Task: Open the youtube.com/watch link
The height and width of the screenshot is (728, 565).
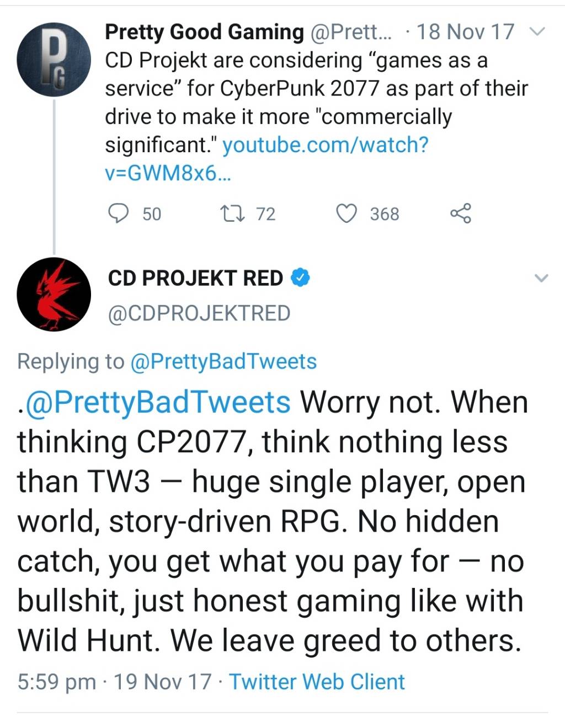Action: [x=324, y=145]
